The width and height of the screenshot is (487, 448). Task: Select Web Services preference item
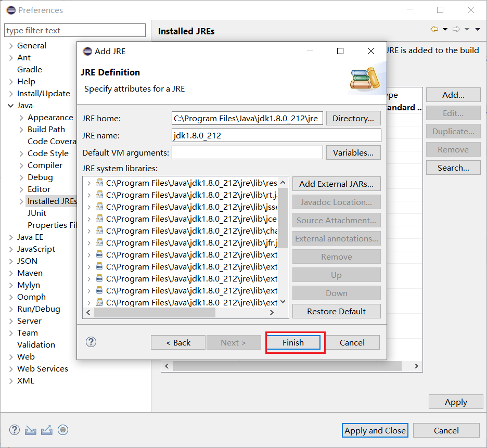pyautogui.click(x=43, y=369)
